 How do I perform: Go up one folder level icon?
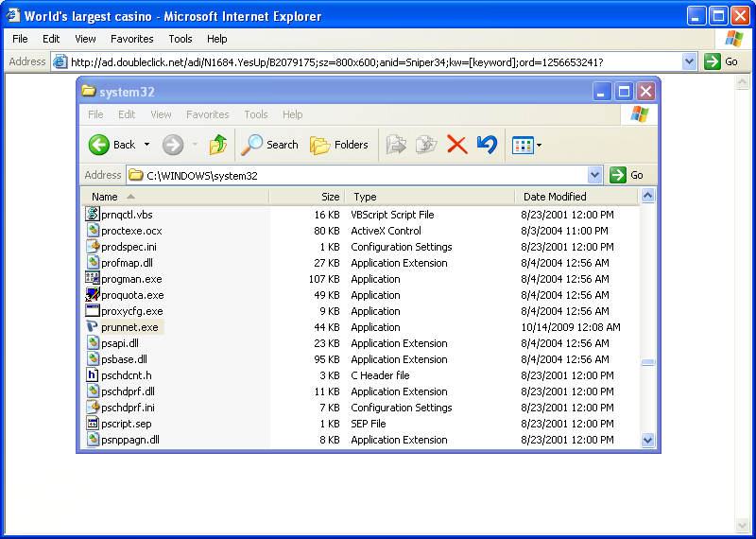[218, 145]
